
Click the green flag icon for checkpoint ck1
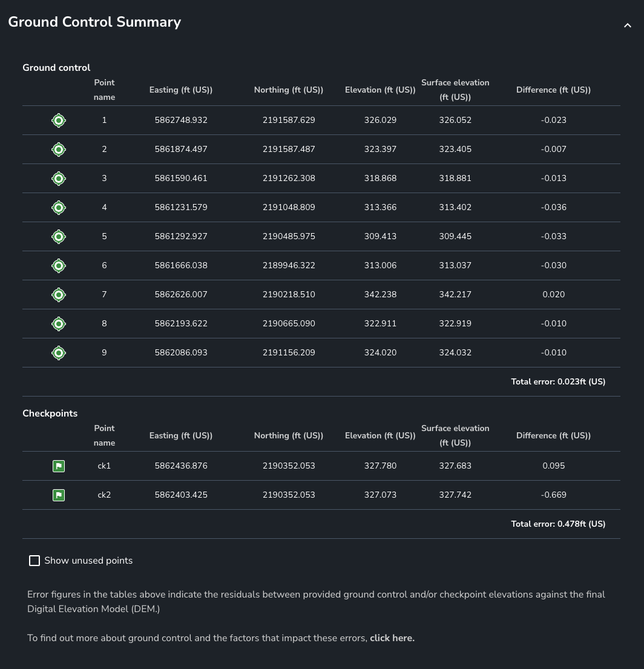(x=59, y=466)
